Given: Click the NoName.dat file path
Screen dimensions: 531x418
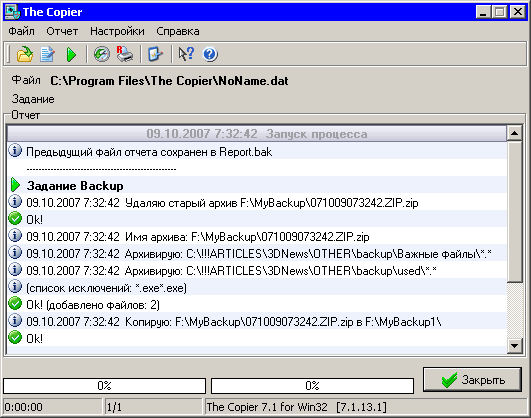Looking at the screenshot, I should coord(169,81).
